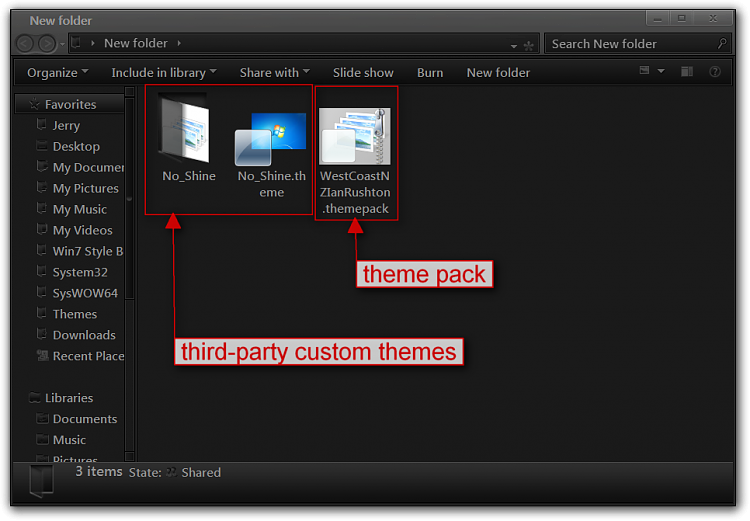Click the scroll up arrow of sidebar scrollbar

[129, 91]
